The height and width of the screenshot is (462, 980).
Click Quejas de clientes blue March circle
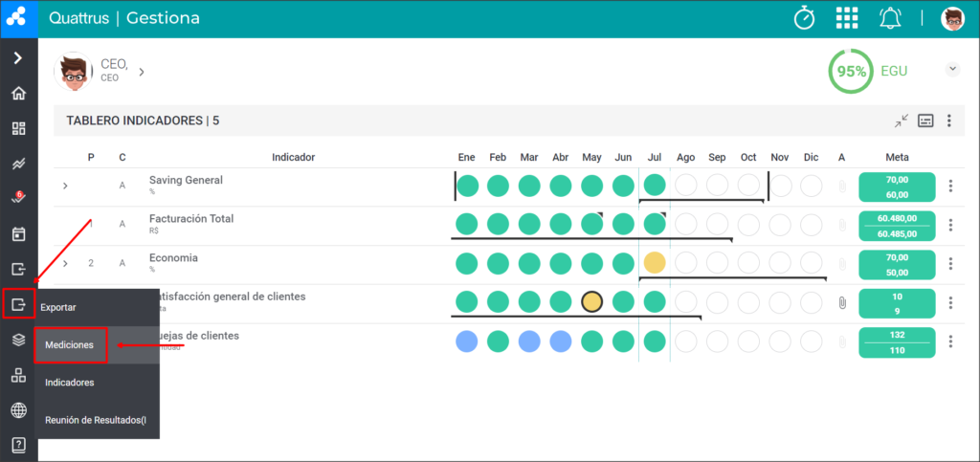pos(529,341)
